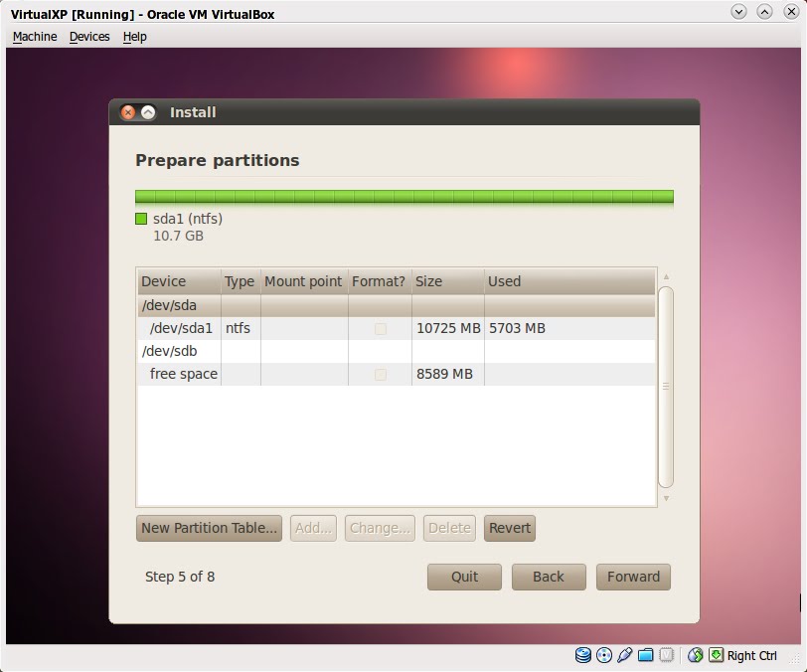Click the Step 5 of 8 label

click(x=180, y=577)
